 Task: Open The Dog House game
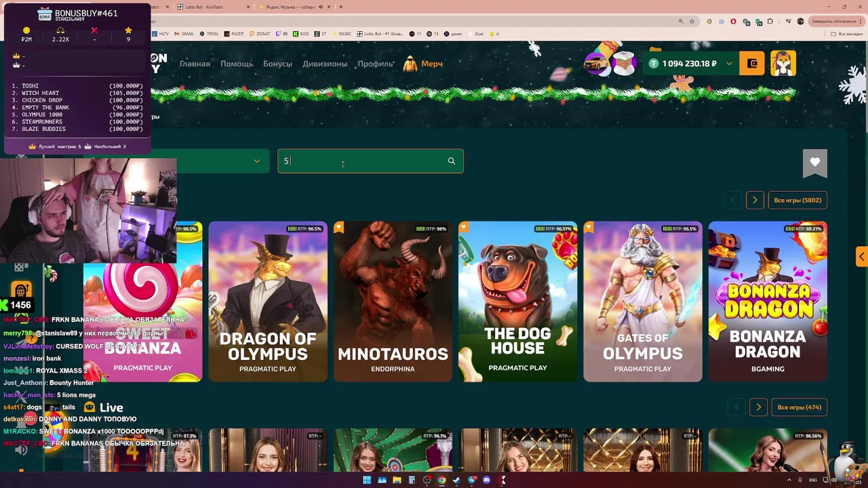pyautogui.click(x=518, y=302)
